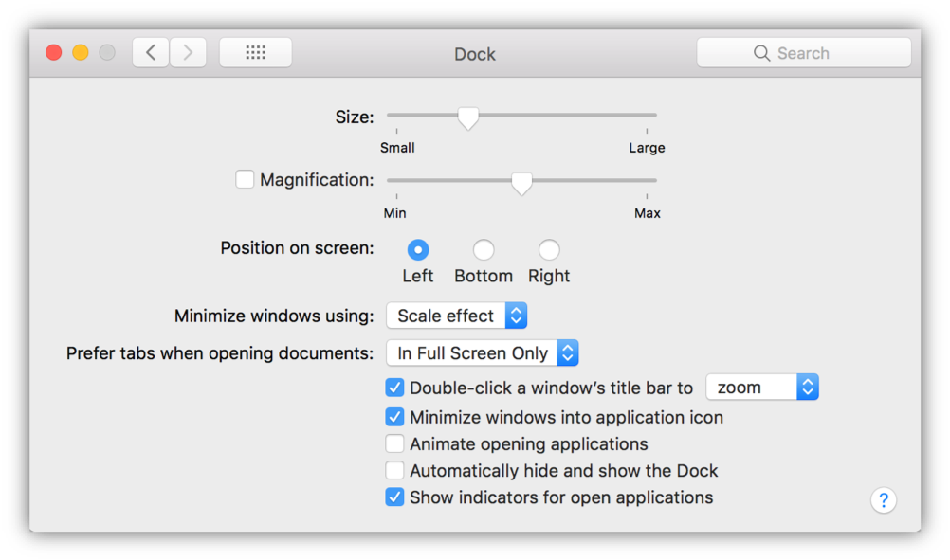Click the magnifying glass search icon
The image size is (950, 560).
click(x=761, y=53)
